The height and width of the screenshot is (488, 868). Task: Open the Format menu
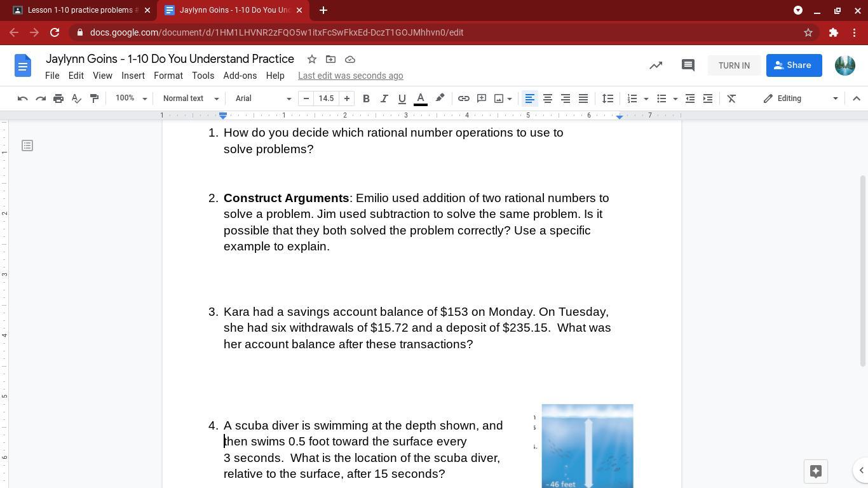tap(168, 76)
